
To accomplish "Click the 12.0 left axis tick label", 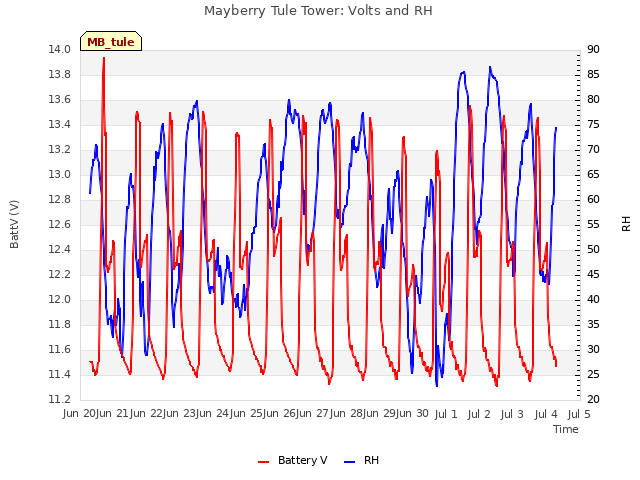I will [59, 300].
